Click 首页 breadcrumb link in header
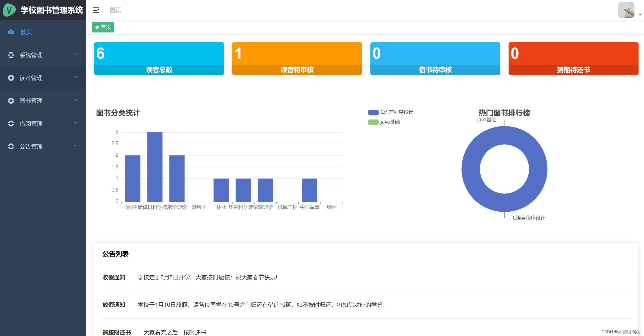 115,10
